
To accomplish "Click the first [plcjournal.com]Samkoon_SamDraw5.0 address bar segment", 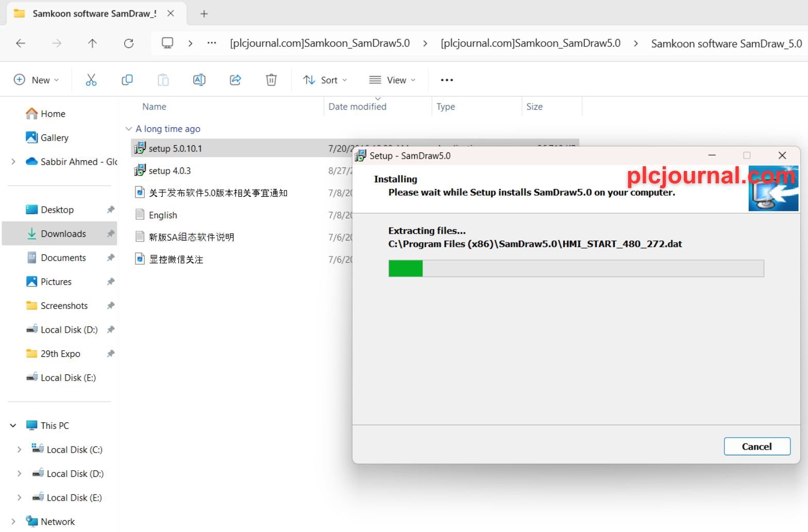I will coord(320,43).
